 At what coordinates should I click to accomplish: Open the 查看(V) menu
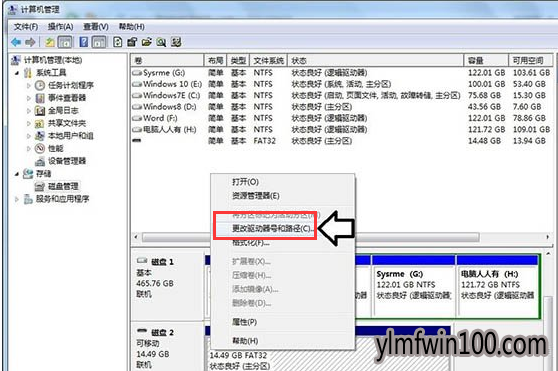tap(96, 27)
